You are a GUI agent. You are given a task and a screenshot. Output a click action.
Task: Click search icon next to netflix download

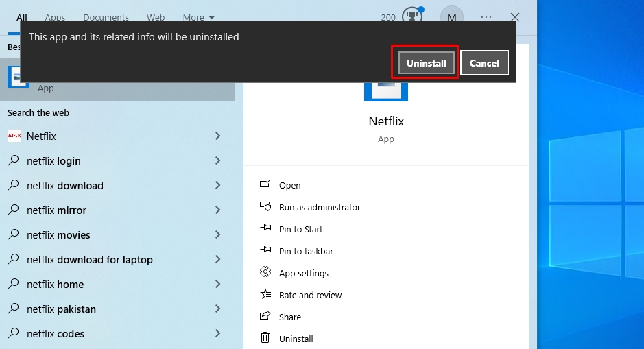[x=13, y=184]
